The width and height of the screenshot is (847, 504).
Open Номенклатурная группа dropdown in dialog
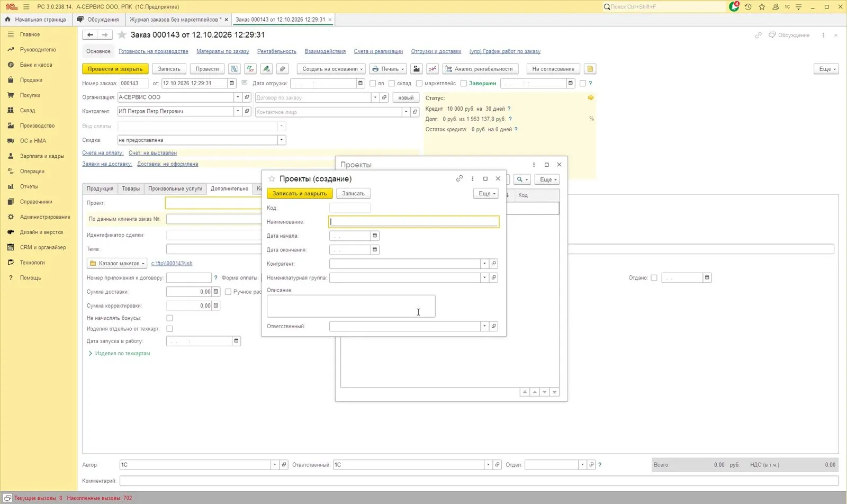click(x=484, y=277)
